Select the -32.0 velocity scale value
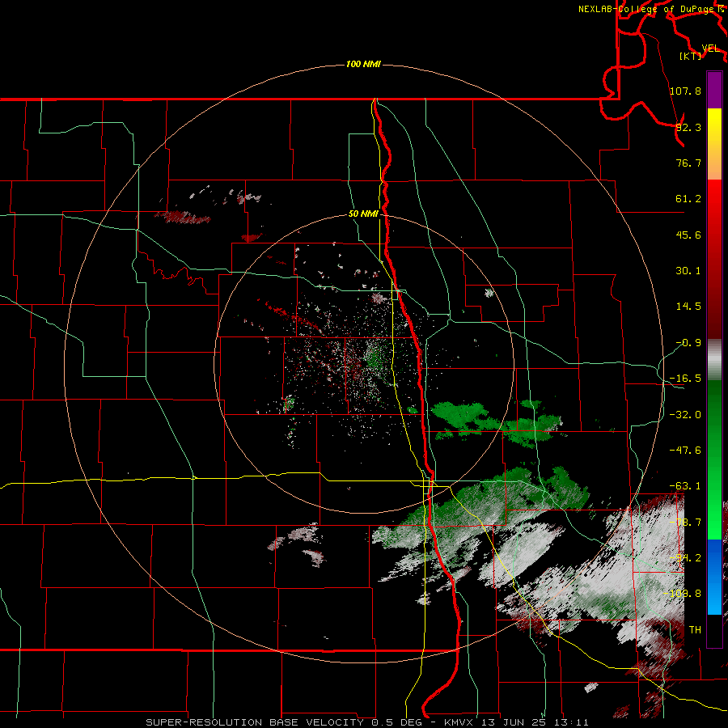 (x=685, y=415)
